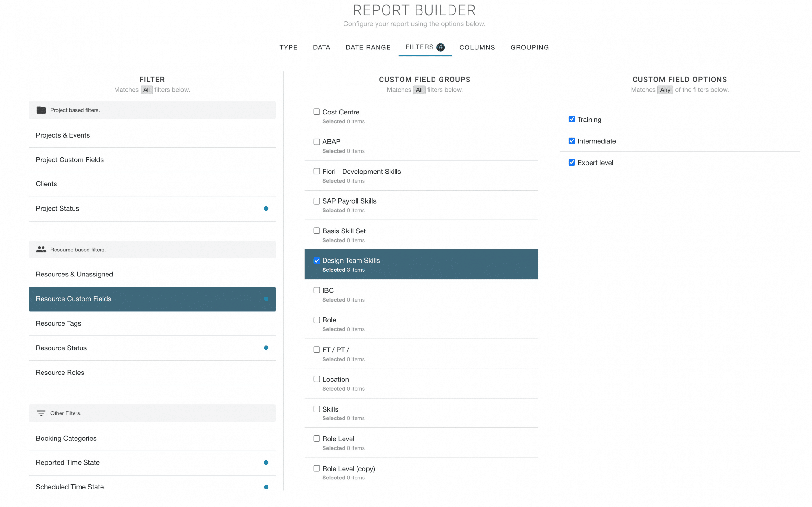This screenshot has width=812, height=507.
Task: Open the GROUPING tab
Action: [530, 47]
